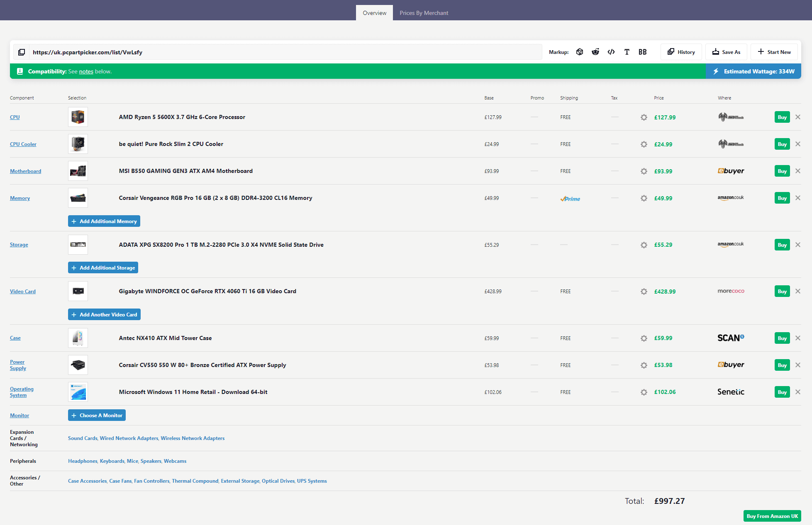
Task: Click Add Additional Memory
Action: (104, 221)
